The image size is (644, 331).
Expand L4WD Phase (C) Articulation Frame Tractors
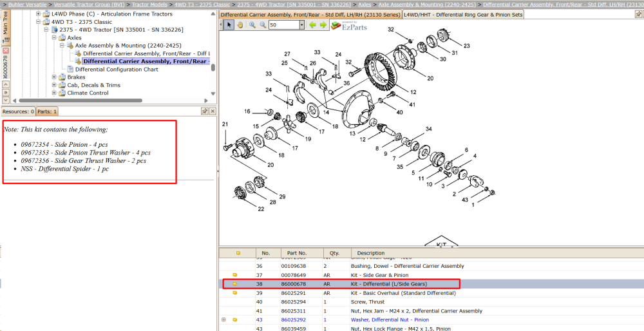[x=39, y=14]
